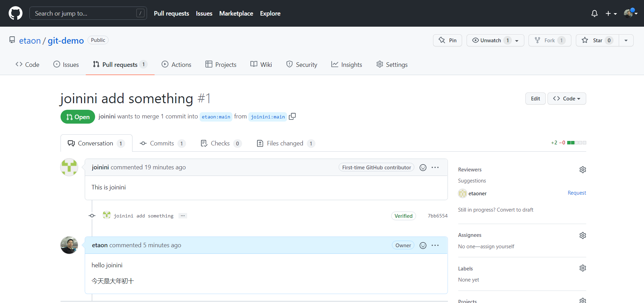Expand the Star lists dropdown arrow

pyautogui.click(x=626, y=41)
